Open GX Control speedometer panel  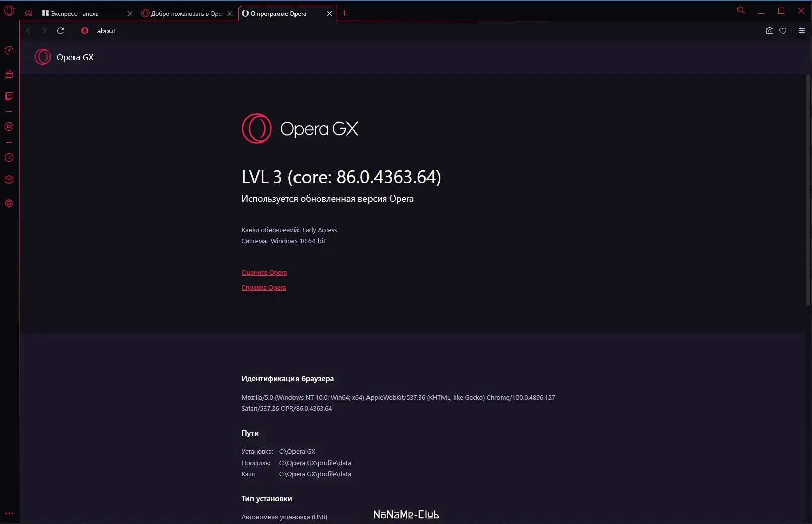(x=9, y=50)
